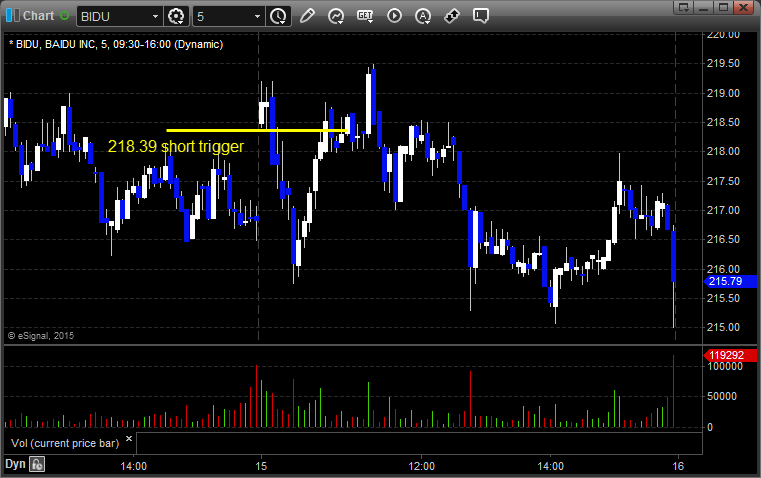Click the Dyn label at bottom left
Image resolution: width=761 pixels, height=478 pixels.
(15, 464)
